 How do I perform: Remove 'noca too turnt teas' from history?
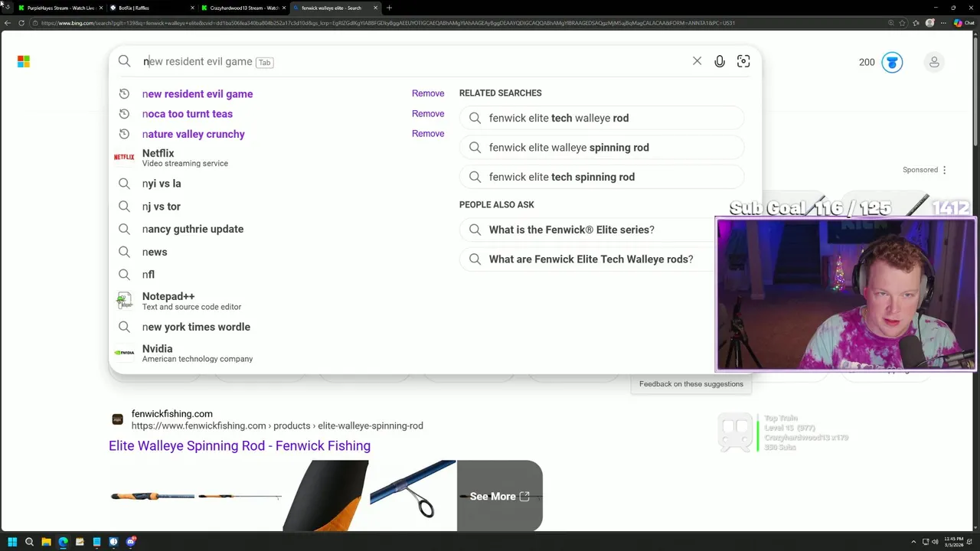pyautogui.click(x=428, y=113)
